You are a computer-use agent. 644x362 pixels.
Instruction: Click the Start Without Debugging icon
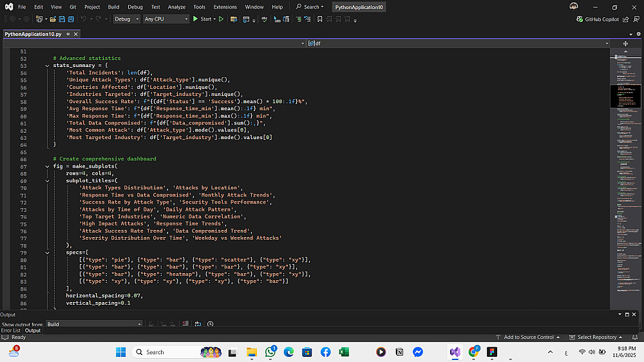pyautogui.click(x=221, y=19)
